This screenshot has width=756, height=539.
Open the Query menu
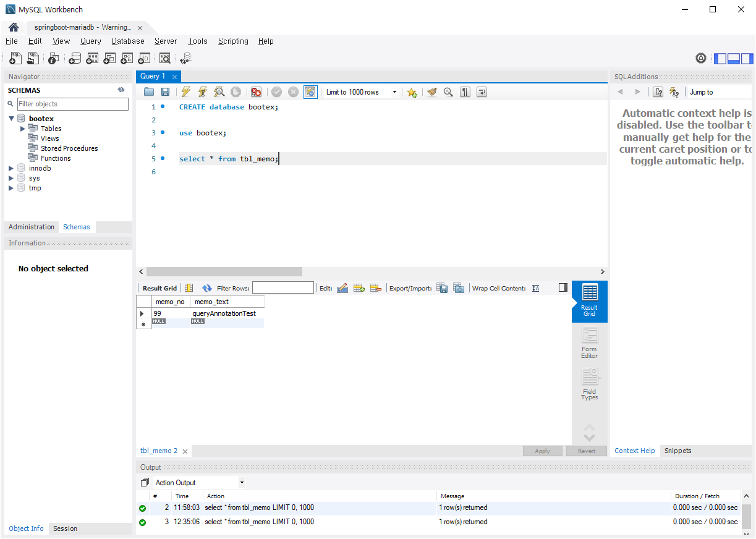[x=90, y=41]
